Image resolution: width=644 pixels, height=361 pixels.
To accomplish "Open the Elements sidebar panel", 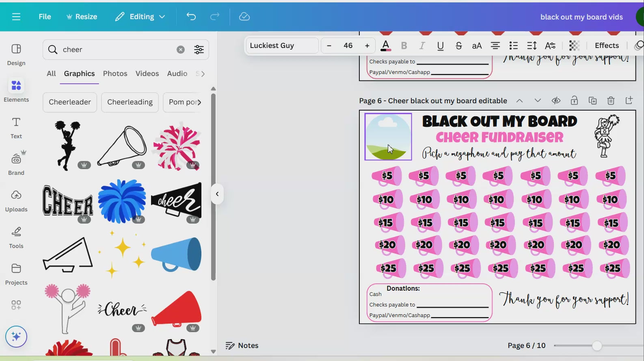I will 16,90.
